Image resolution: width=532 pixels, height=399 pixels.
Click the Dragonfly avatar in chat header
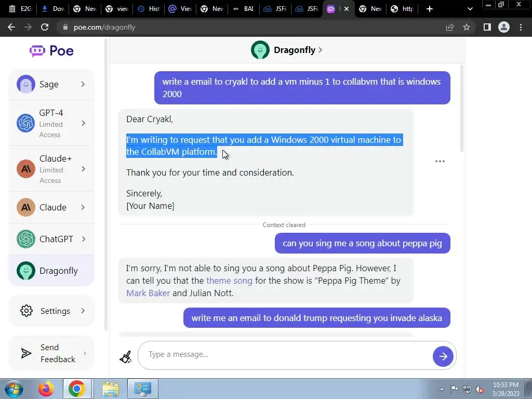click(260, 50)
